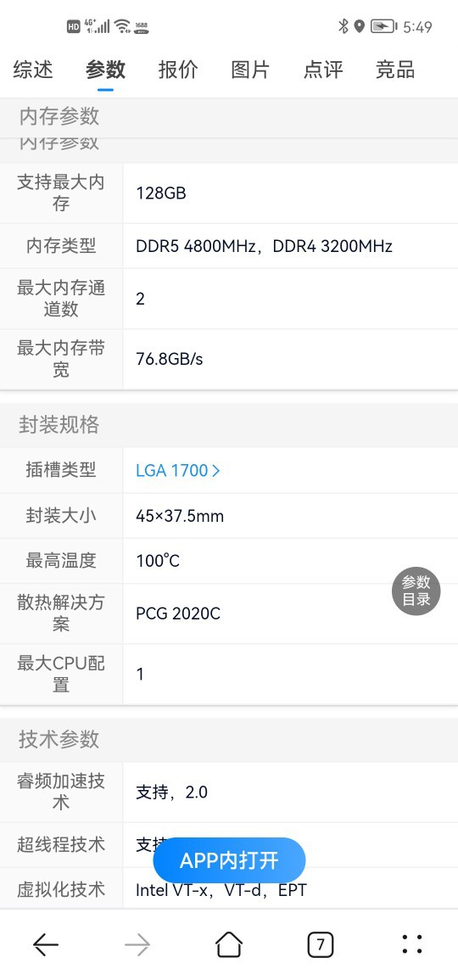Tap the location status bar icon
This screenshot has height=980, width=458.
pyautogui.click(x=360, y=26)
